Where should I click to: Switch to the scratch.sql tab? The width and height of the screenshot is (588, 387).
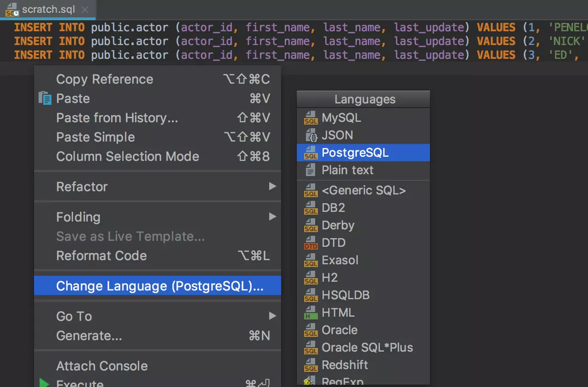point(48,10)
